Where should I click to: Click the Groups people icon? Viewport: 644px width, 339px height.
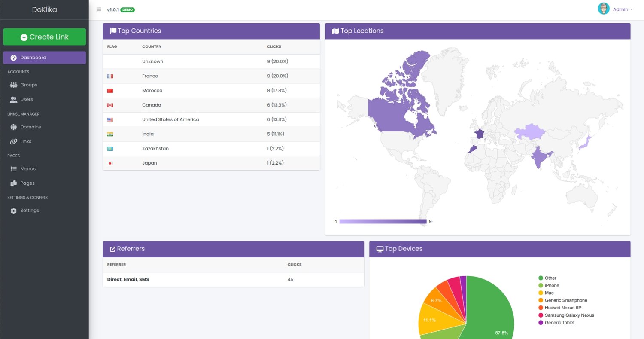pyautogui.click(x=13, y=85)
